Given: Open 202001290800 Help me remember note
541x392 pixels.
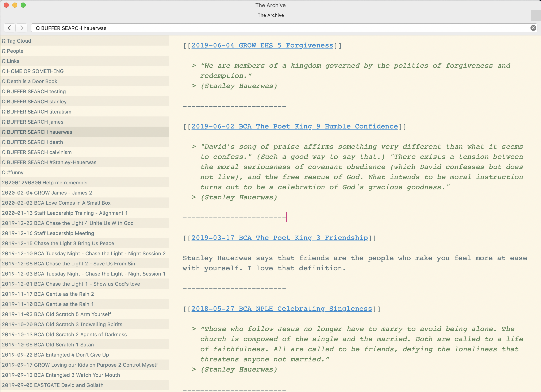Looking at the screenshot, I should (84, 183).
